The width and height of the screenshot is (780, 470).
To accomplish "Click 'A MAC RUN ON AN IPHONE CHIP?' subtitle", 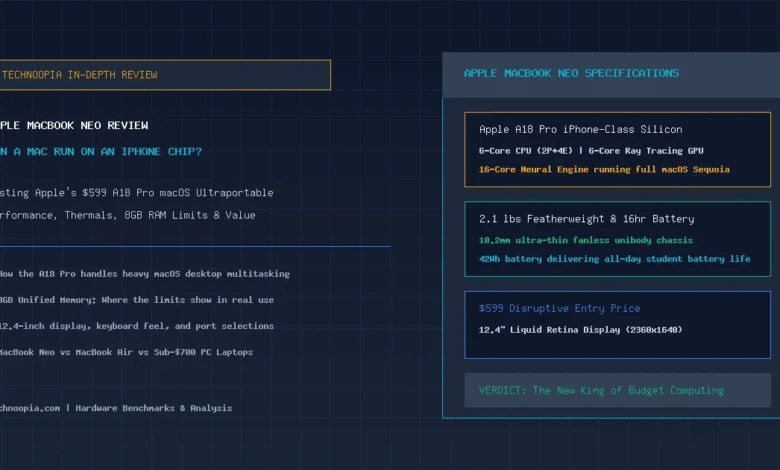I will [108, 152].
